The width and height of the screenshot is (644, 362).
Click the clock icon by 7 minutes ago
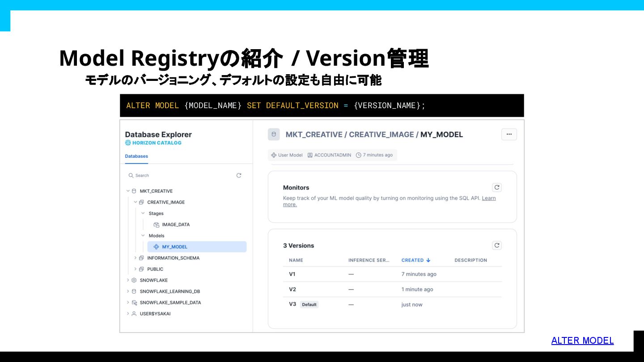359,155
